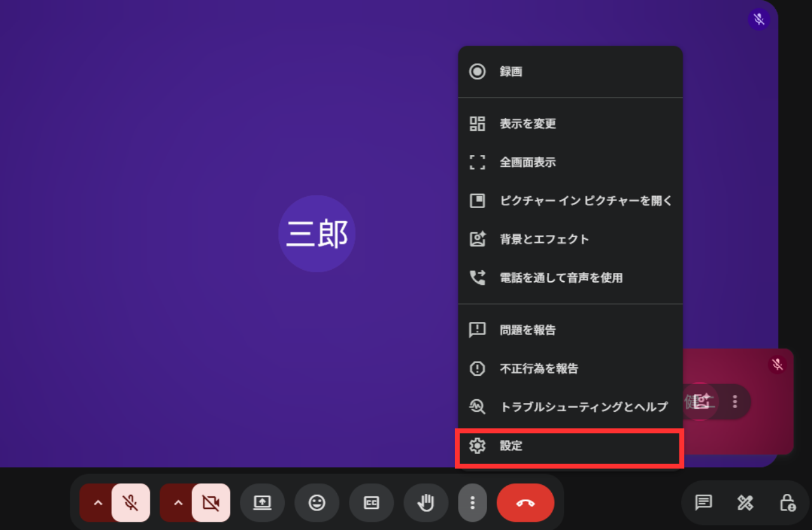Raise your hand with the hand icon
The height and width of the screenshot is (530, 812).
coord(426,503)
